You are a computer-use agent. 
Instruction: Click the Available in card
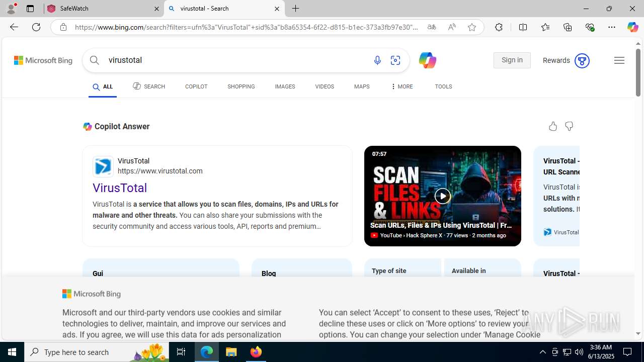pyautogui.click(x=482, y=267)
